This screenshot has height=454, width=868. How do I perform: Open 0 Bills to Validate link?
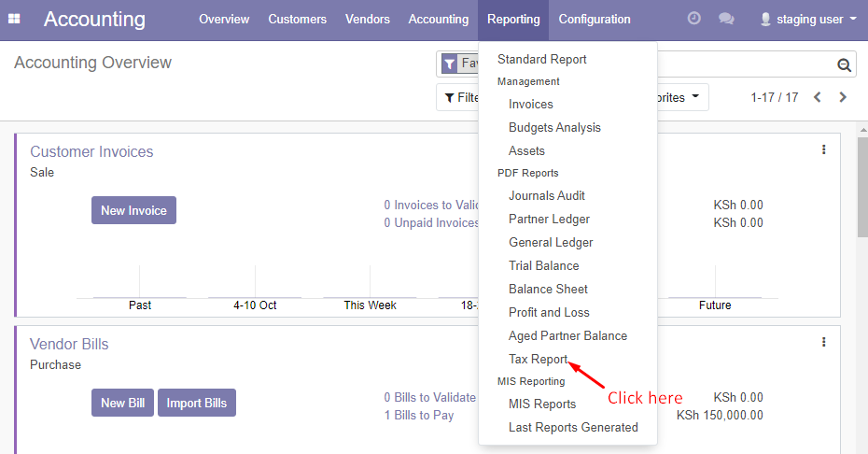(x=430, y=397)
